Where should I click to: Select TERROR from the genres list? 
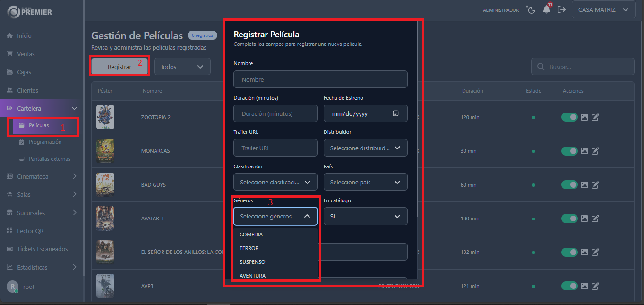point(249,248)
